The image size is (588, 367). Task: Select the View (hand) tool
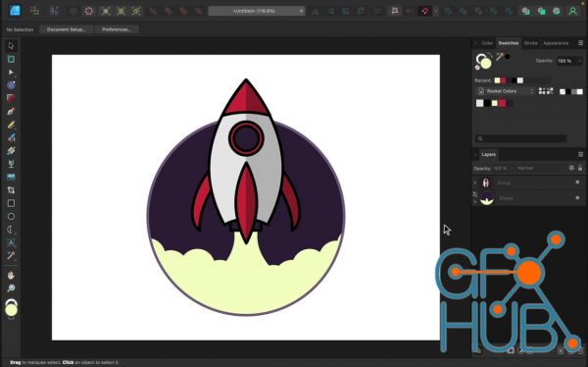pos(11,276)
